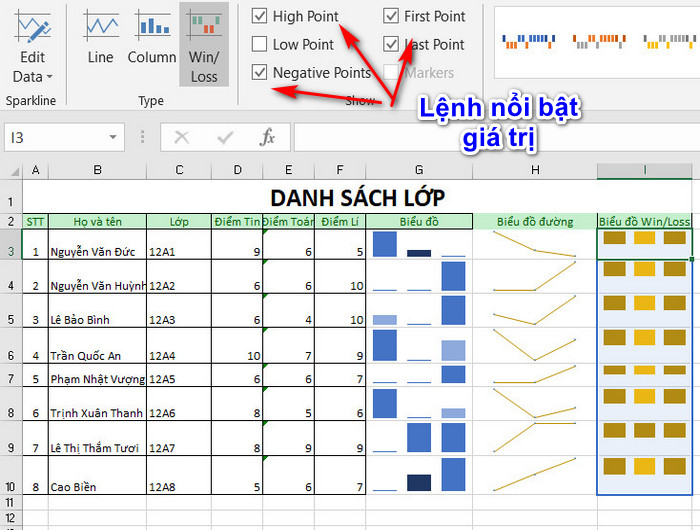Viewport: 700px width, 530px height.
Task: Select column H header
Action: [x=535, y=170]
